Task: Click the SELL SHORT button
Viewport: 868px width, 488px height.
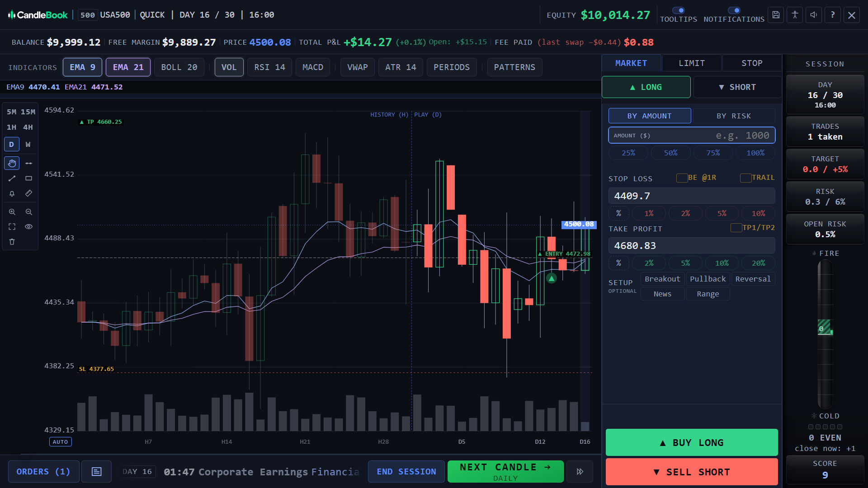Action: (x=692, y=472)
